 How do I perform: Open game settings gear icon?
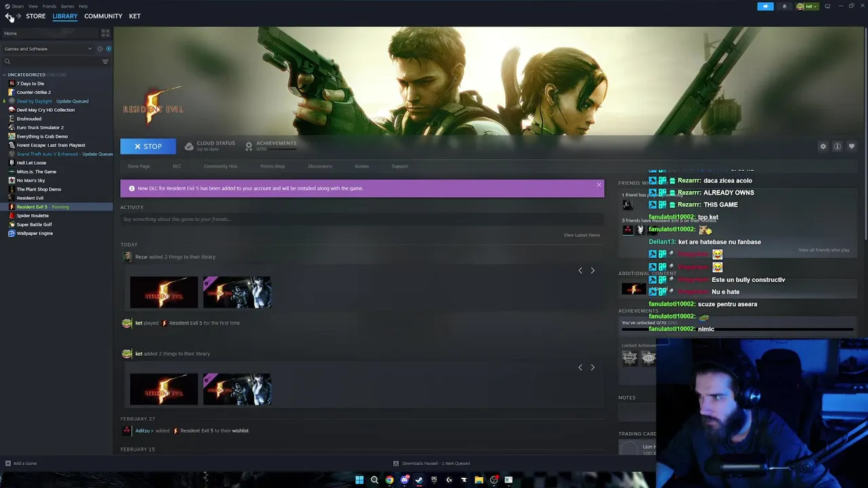click(x=823, y=146)
